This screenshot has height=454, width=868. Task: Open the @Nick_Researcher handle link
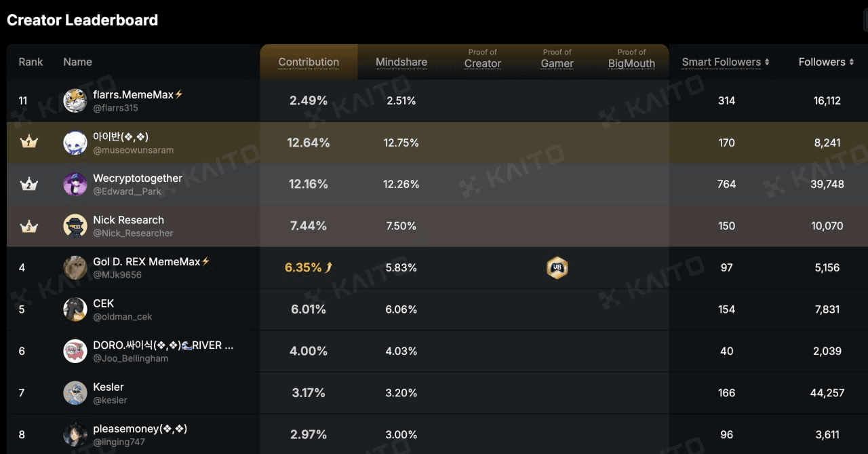point(133,233)
